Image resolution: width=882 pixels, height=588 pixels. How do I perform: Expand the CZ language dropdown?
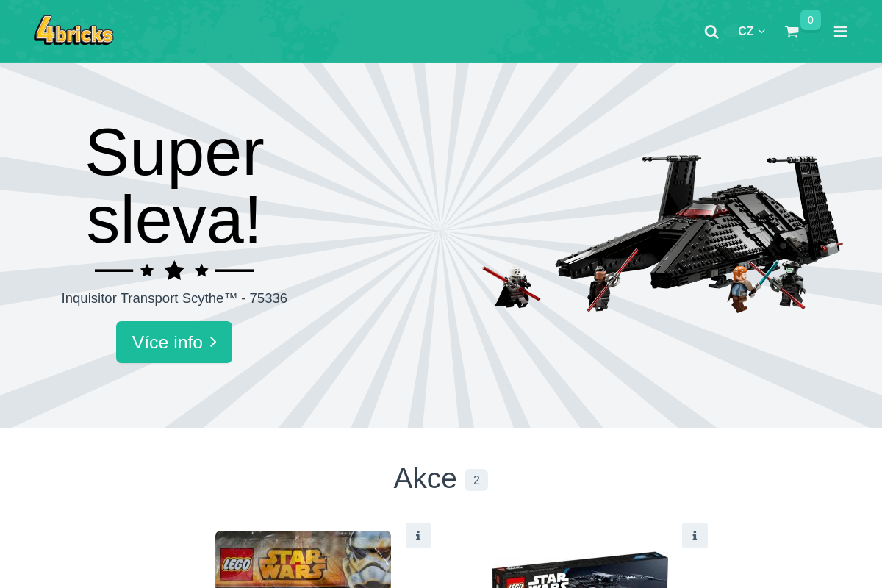point(751,32)
